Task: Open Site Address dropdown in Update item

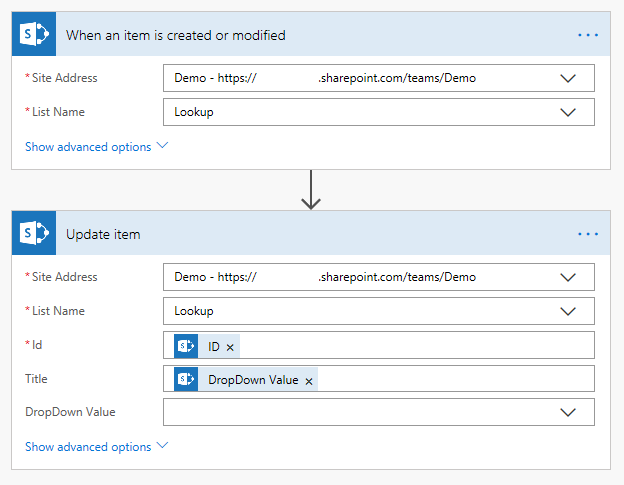Action: click(568, 277)
